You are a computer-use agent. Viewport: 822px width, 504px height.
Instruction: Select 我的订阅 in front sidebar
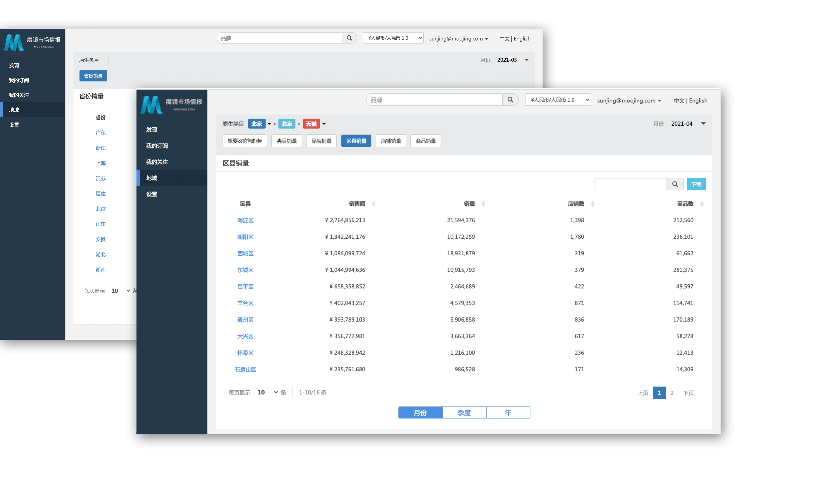157,146
